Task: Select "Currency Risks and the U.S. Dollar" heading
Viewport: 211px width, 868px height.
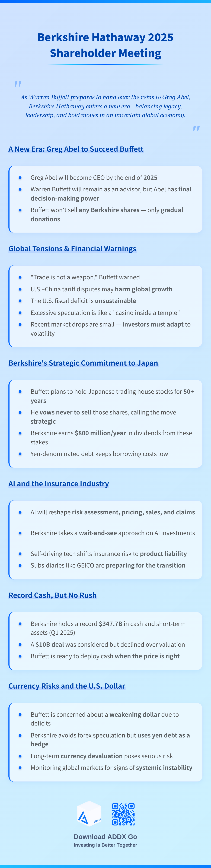Action: (67, 686)
